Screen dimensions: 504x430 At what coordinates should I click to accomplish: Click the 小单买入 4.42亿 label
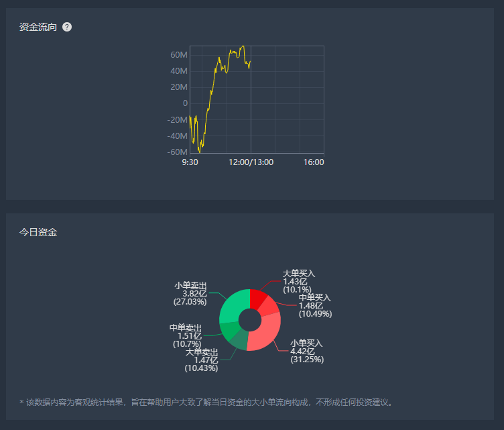pyautogui.click(x=307, y=352)
